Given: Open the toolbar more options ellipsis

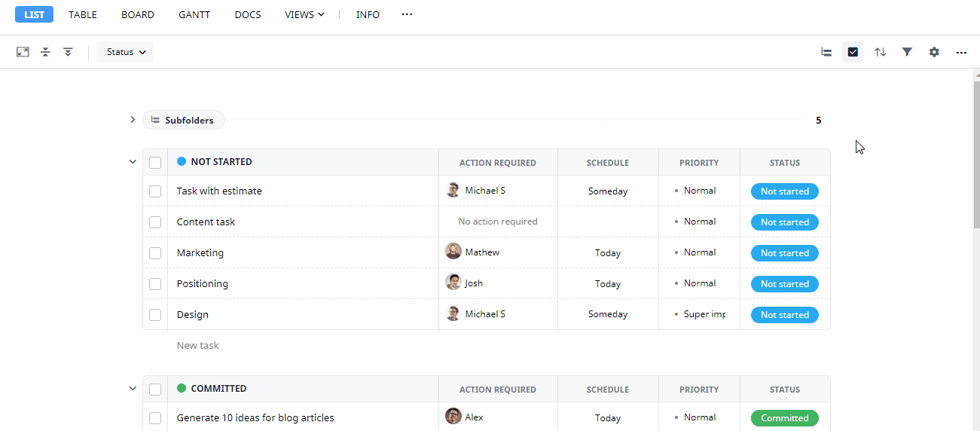Looking at the screenshot, I should pyautogui.click(x=961, y=52).
